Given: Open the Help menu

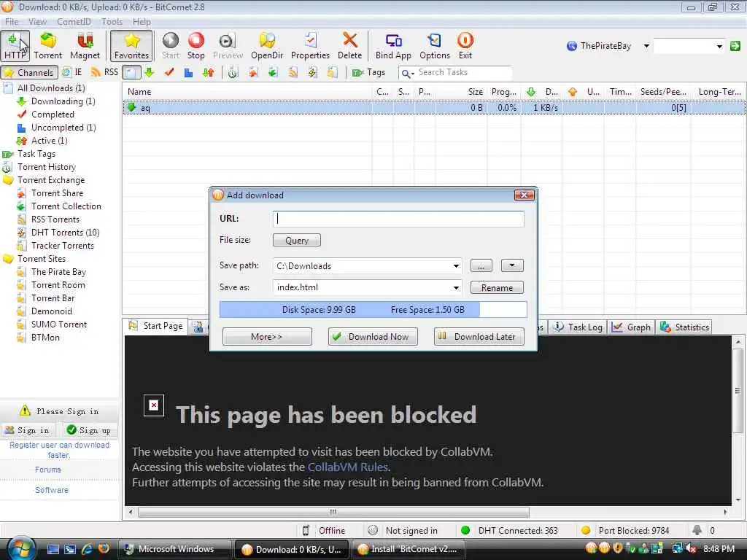Looking at the screenshot, I should coord(142,21).
